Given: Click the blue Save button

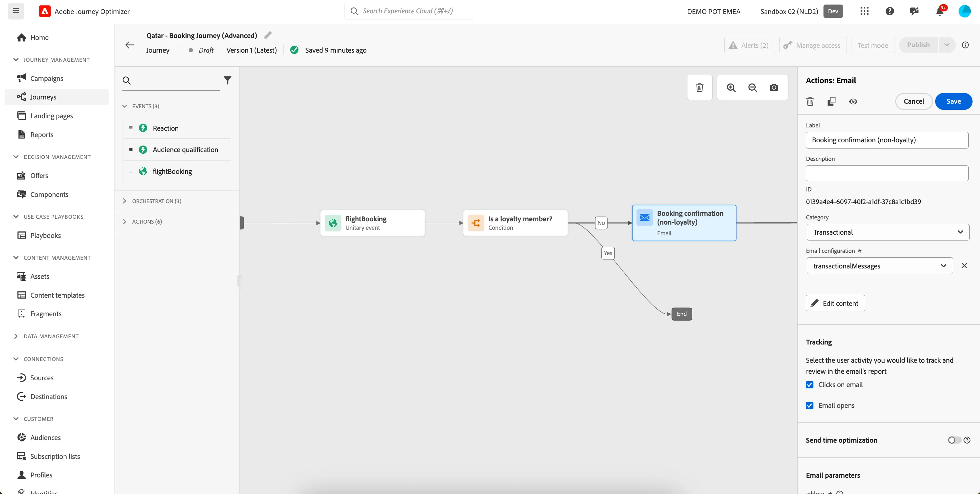Looking at the screenshot, I should [953, 101].
